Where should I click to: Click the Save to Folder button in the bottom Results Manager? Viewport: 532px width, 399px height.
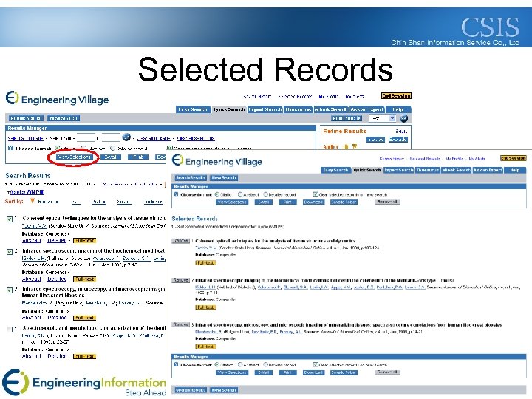(x=344, y=372)
